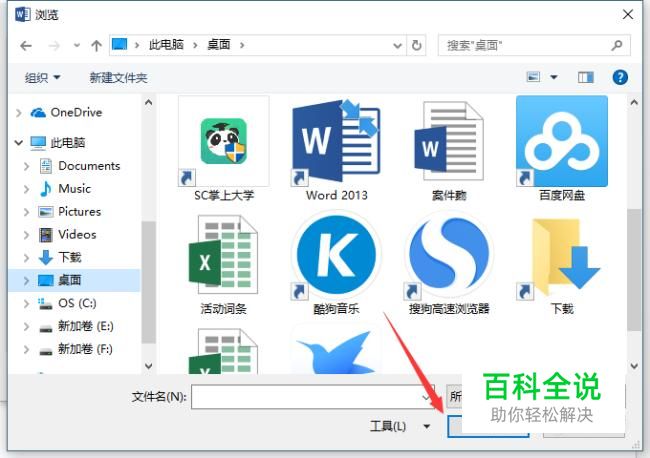The height and width of the screenshot is (458, 650).
Task: Click the 搜索"桌面" search box
Action: (x=534, y=45)
